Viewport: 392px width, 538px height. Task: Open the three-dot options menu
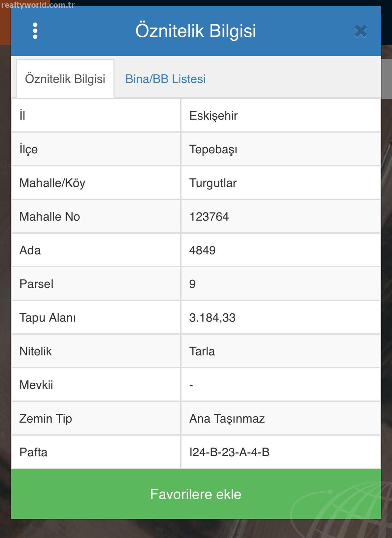35,31
